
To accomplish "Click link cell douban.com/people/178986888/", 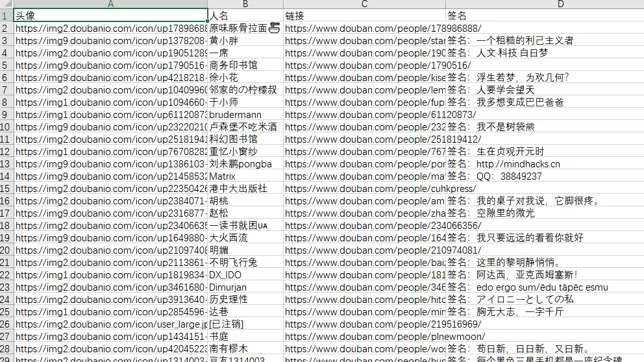I will 364,29.
